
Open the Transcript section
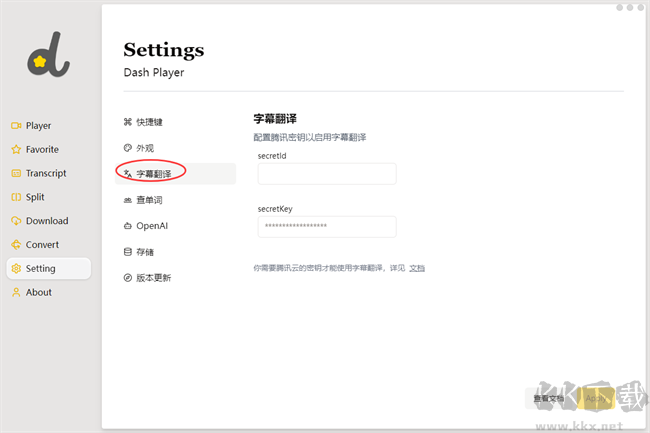click(x=49, y=173)
